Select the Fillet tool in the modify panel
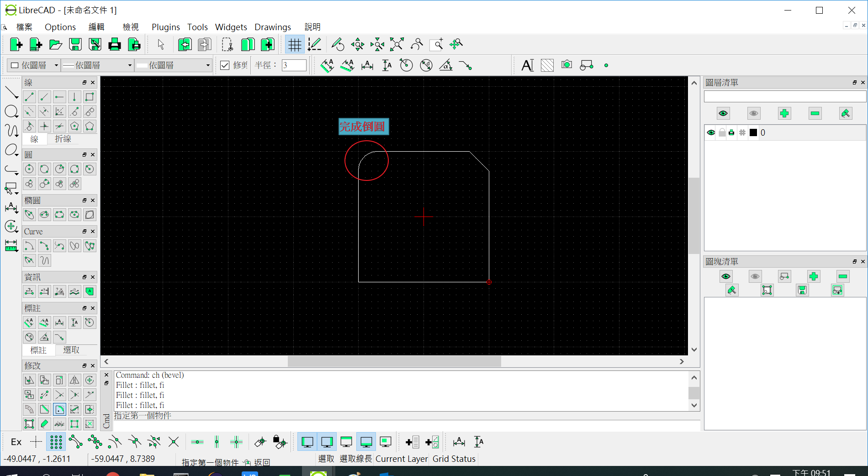This screenshot has height=476, width=868. [x=59, y=409]
